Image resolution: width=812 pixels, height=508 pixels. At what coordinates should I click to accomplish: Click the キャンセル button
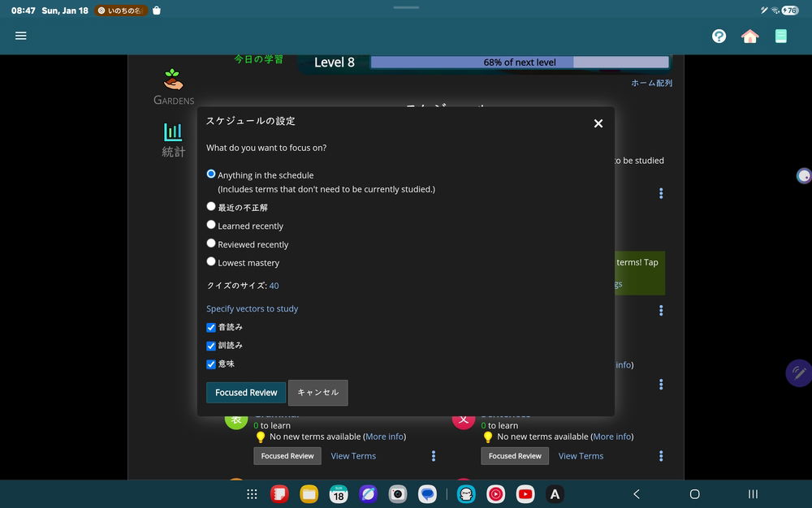(x=317, y=393)
